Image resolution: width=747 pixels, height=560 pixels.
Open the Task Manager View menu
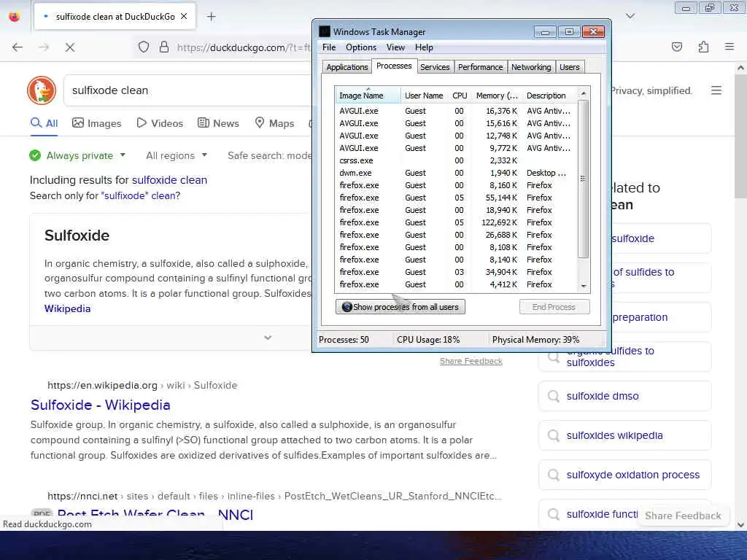pyautogui.click(x=395, y=47)
